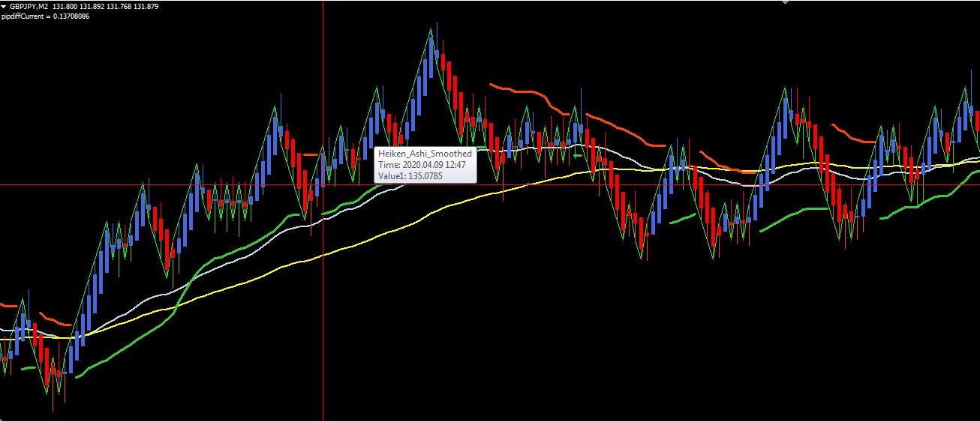Click the GBPJPY,M2 symbol label

[29, 7]
